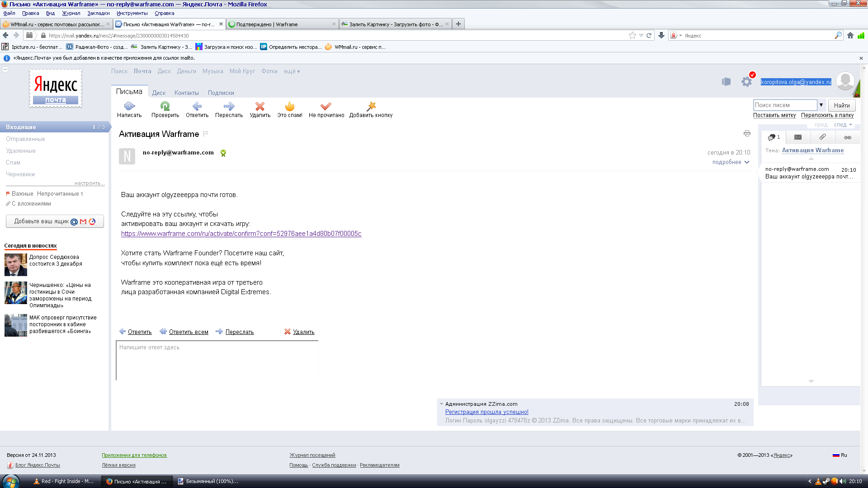Viewport: 868px width, 488px height.
Task: Open след. next message dropdown
Action: (843, 125)
